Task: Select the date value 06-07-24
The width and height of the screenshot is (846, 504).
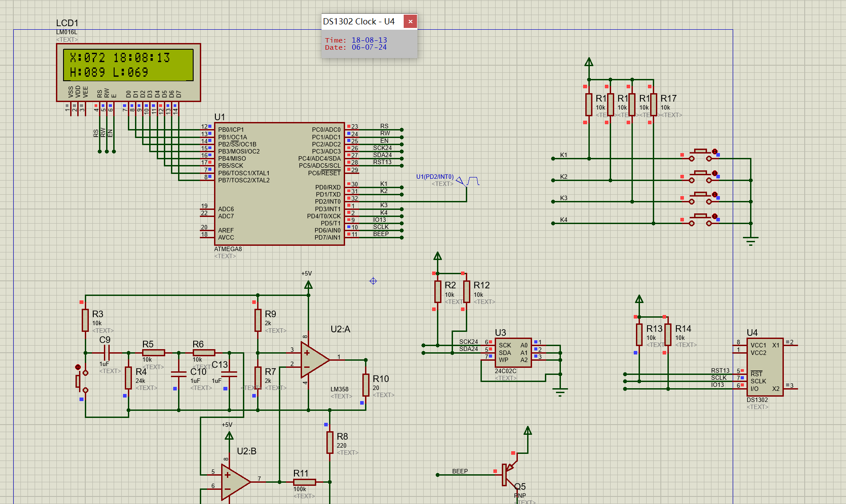Action: pos(369,47)
